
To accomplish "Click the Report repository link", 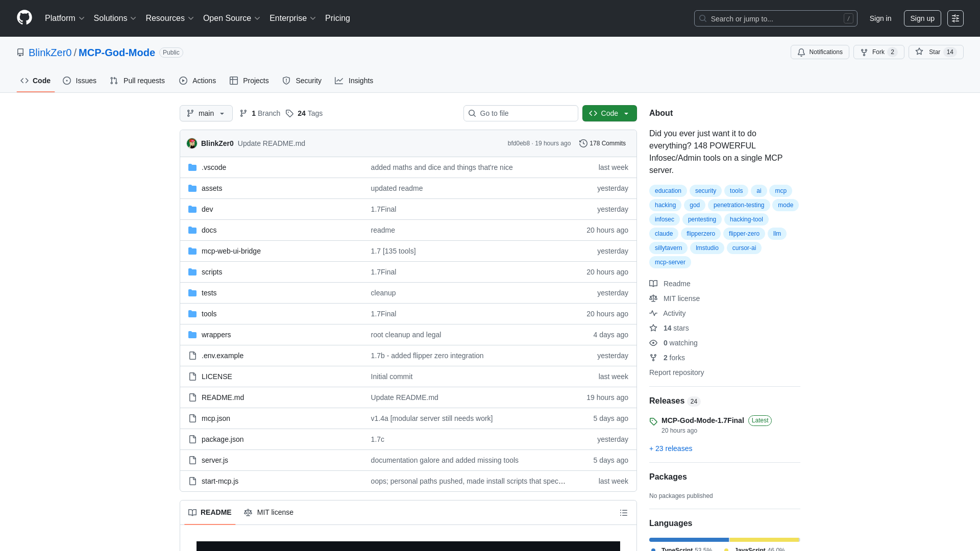I will (676, 372).
